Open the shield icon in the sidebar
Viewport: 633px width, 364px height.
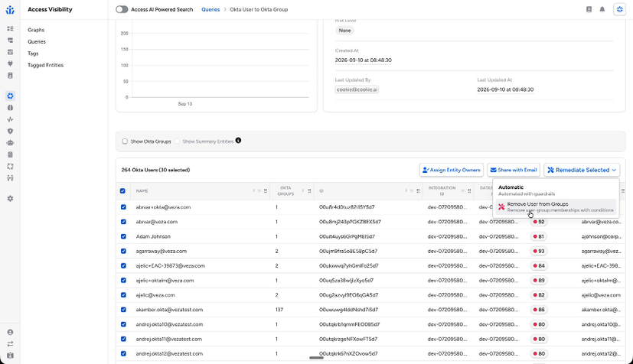point(10,131)
